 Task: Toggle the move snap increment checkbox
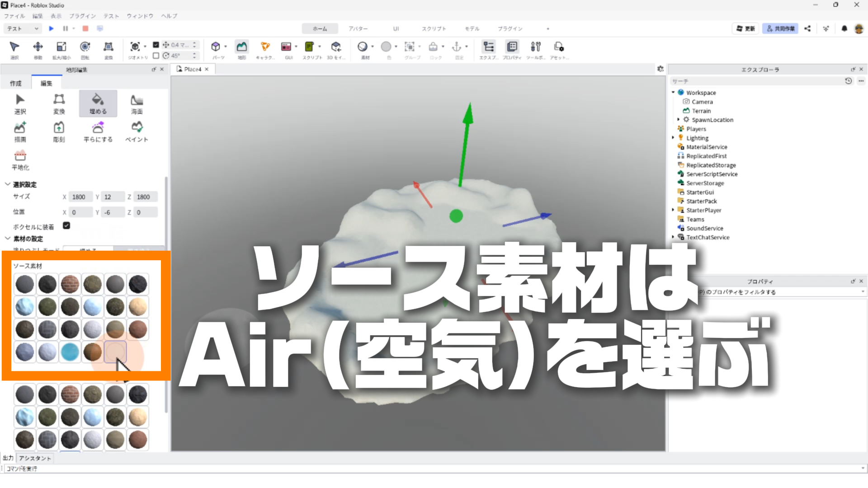(x=156, y=45)
